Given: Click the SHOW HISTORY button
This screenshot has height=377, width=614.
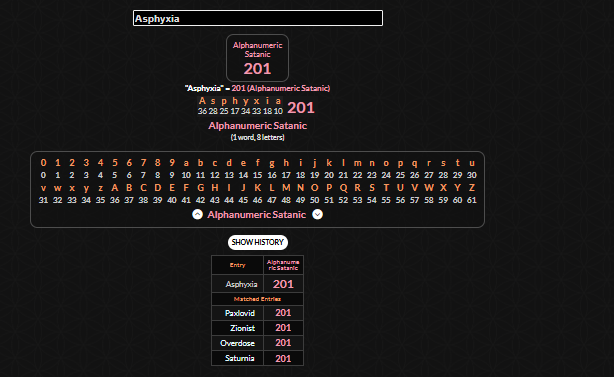Looking at the screenshot, I should pos(258,242).
